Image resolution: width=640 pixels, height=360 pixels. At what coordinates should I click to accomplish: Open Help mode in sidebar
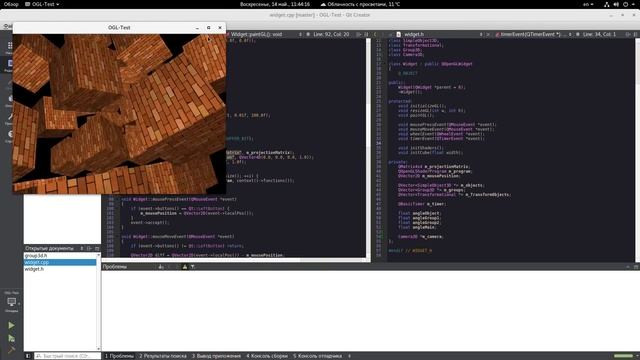10,135
